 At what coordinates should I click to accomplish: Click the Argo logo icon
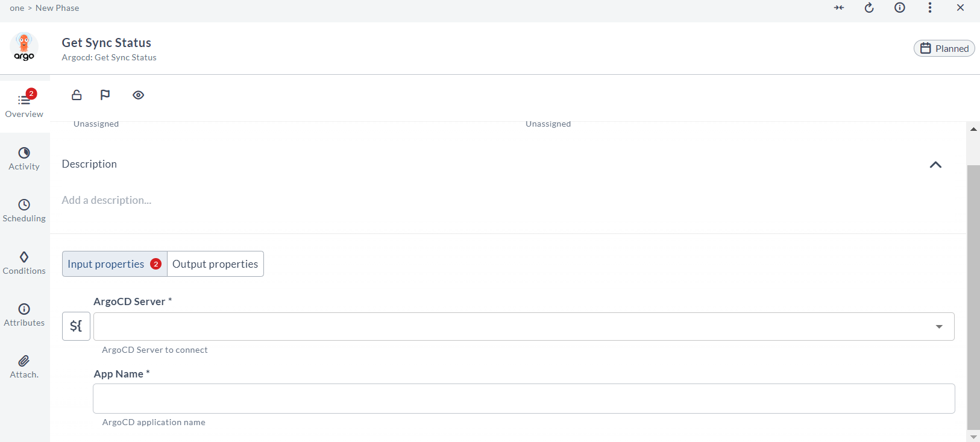pos(24,47)
